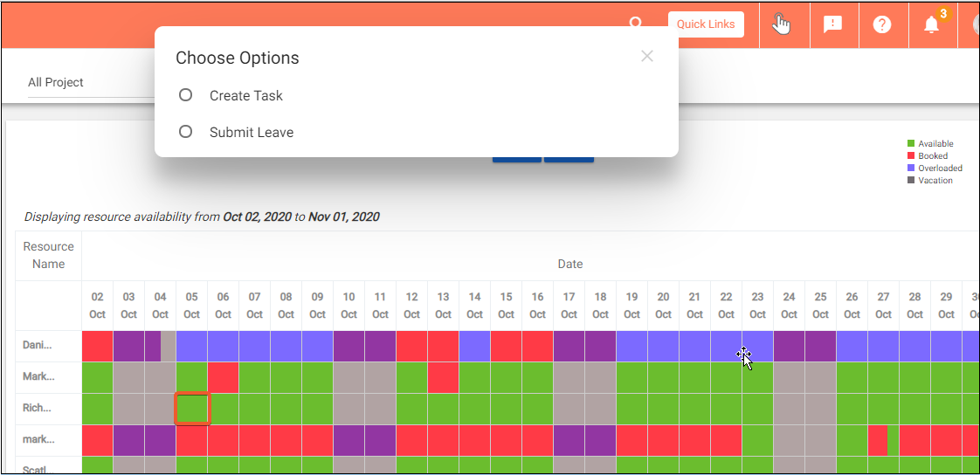Click the red Booked legend swatch
Viewport: 980px width, 475px height.
point(911,156)
